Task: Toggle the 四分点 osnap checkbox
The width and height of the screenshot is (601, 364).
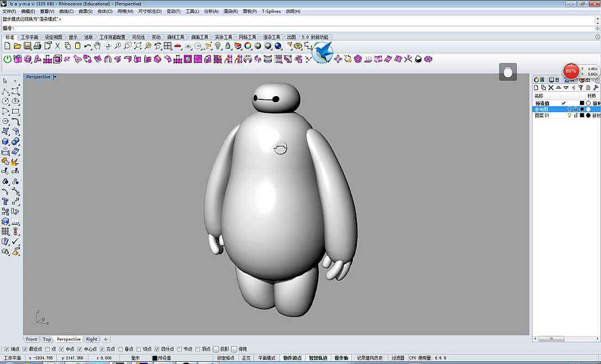Action: (x=157, y=349)
